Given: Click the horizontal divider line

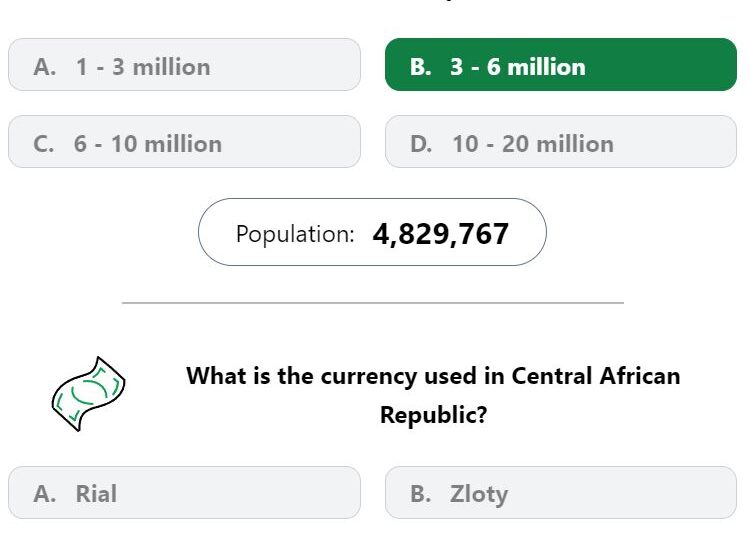Looking at the screenshot, I should 372,302.
